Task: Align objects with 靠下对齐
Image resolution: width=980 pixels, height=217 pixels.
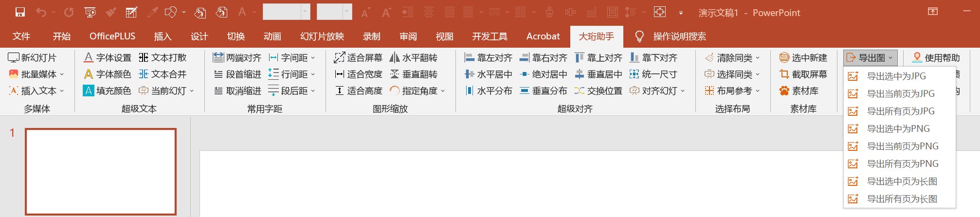Action: pos(653,57)
